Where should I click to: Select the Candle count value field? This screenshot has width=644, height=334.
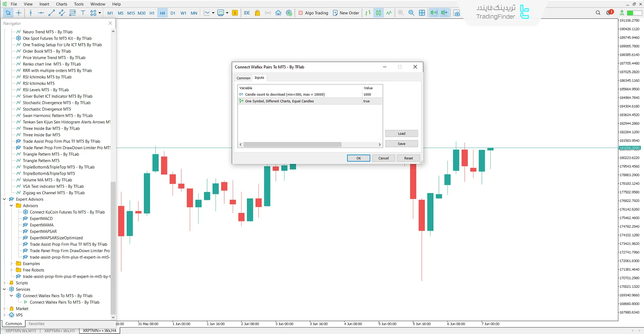click(372, 95)
